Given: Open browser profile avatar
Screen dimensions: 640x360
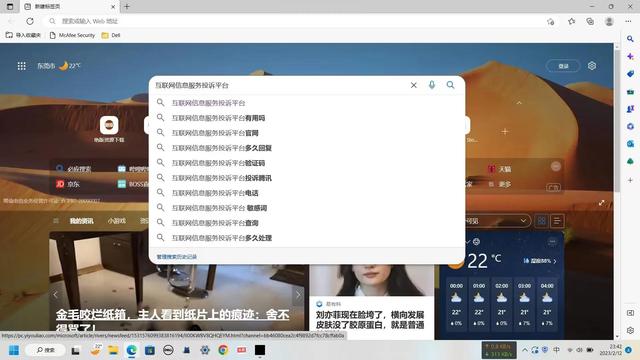Looking at the screenshot, I should tap(609, 21).
